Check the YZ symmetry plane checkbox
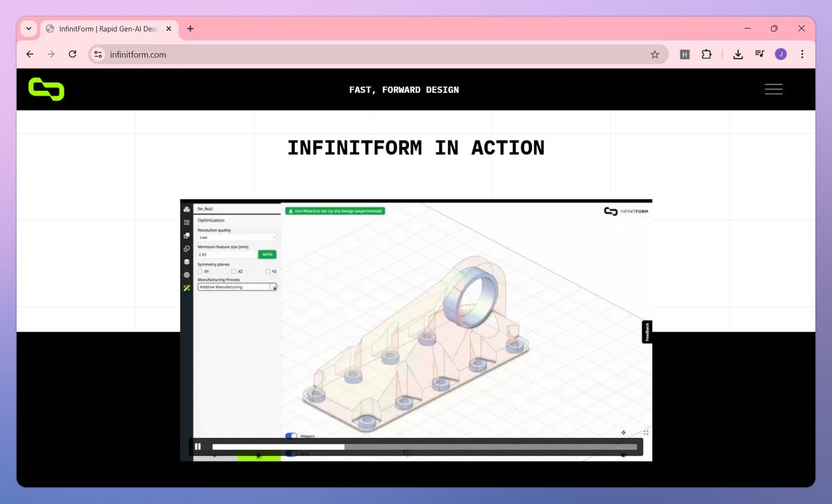Screen dimensions: 832x504 pyautogui.click(x=268, y=272)
